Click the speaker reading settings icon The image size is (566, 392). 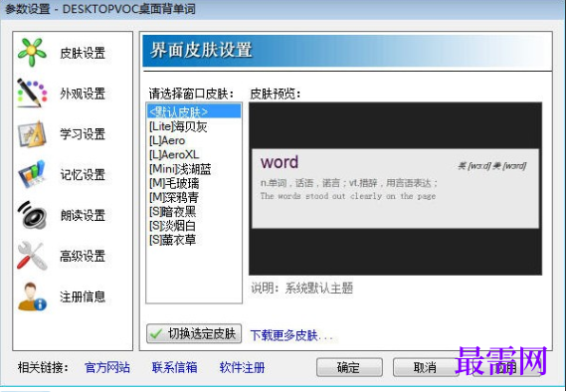(32, 215)
